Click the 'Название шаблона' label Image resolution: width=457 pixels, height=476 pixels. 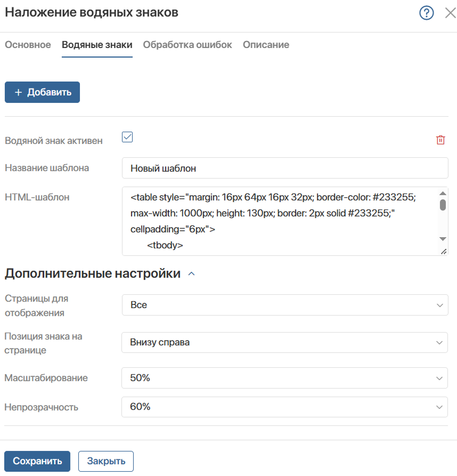[47, 168]
